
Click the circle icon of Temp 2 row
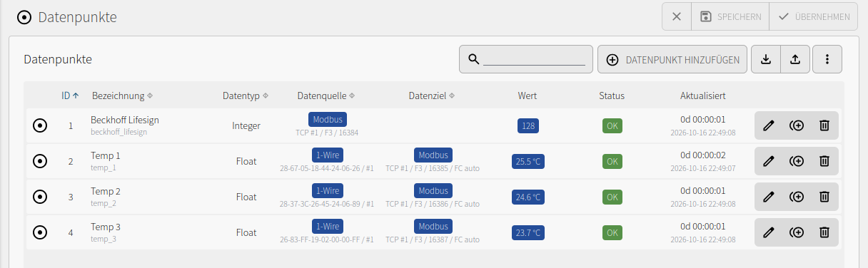tap(40, 196)
